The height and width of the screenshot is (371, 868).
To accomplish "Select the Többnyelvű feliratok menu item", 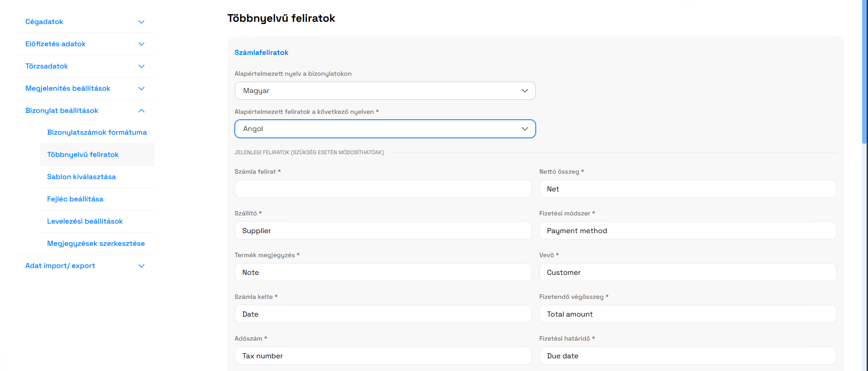I will point(83,155).
